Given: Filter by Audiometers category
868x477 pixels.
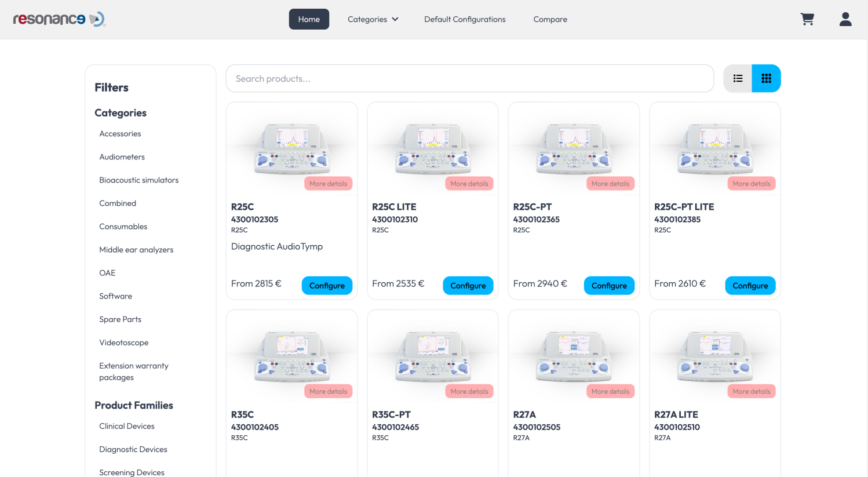Looking at the screenshot, I should [x=122, y=157].
